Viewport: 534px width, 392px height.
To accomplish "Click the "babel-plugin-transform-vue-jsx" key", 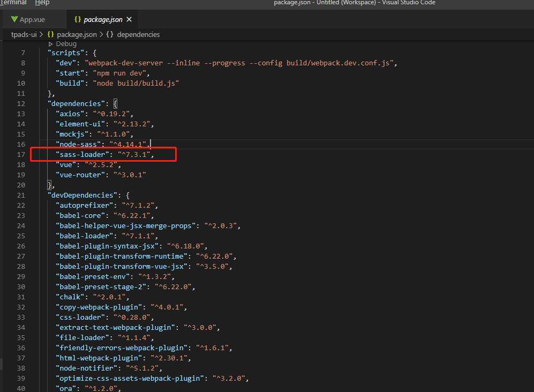I will pyautogui.click(x=121, y=267).
